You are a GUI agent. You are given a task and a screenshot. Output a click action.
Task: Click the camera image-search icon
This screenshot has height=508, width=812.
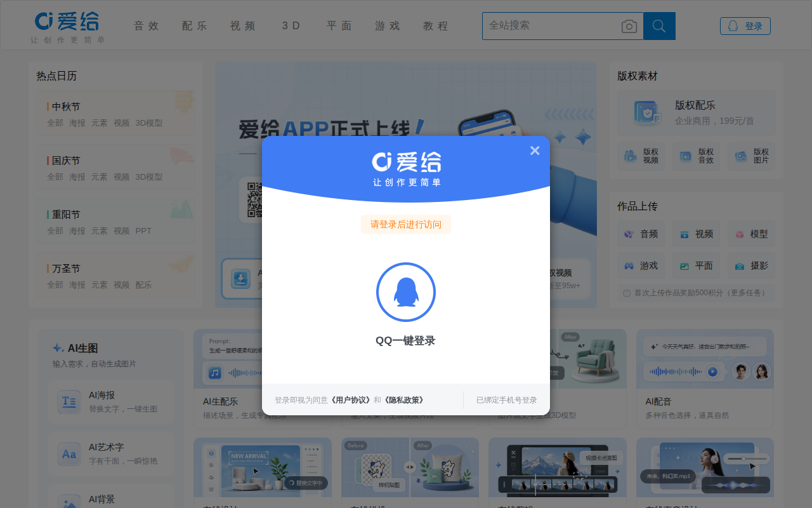pyautogui.click(x=629, y=26)
